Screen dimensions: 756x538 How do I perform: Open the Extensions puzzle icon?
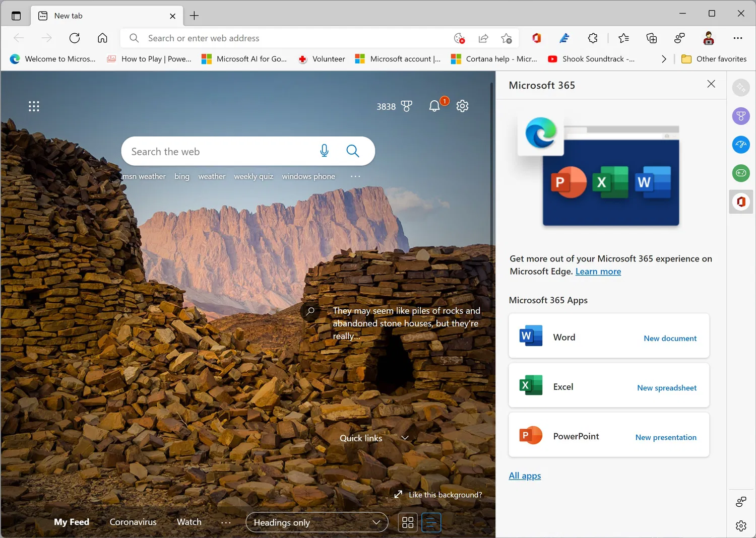click(593, 38)
